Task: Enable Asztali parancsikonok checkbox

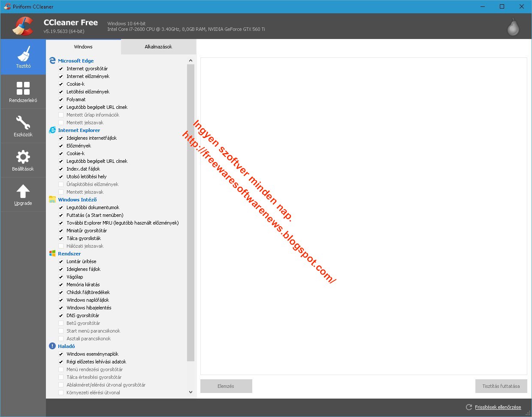Action: [x=61, y=339]
